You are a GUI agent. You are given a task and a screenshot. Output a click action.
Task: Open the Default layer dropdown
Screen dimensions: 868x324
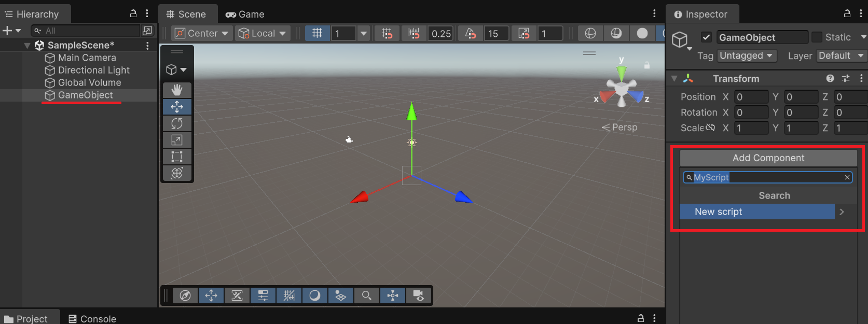[842, 55]
